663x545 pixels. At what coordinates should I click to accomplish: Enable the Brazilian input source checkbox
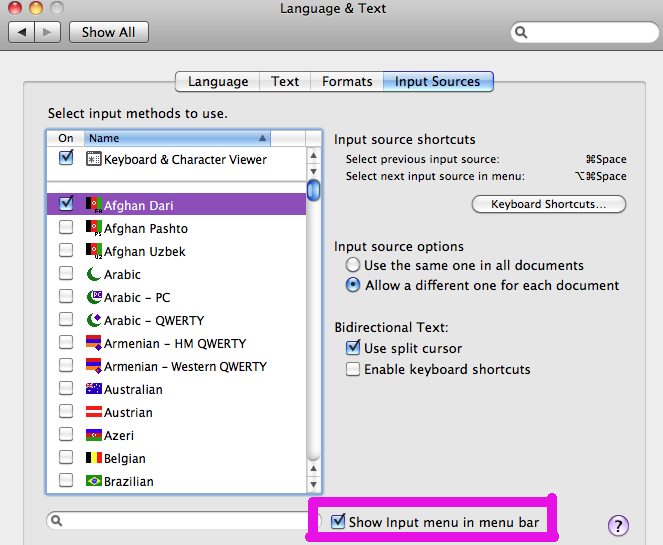coord(66,480)
